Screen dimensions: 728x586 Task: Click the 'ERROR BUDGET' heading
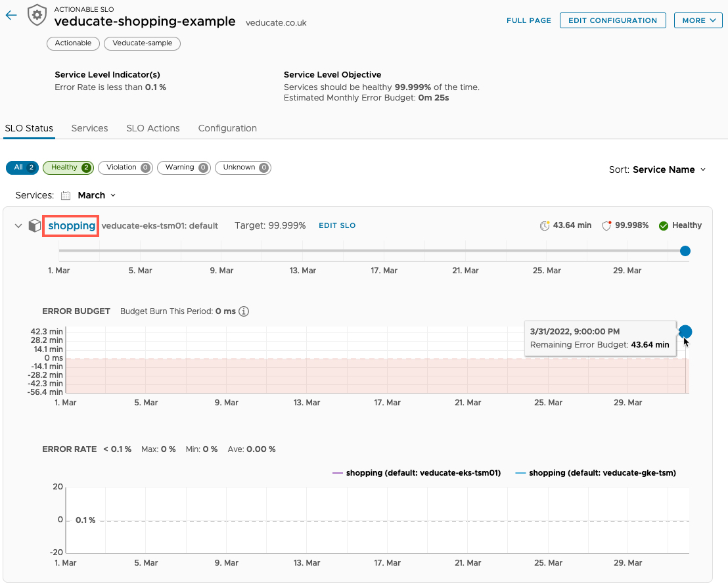tap(76, 311)
